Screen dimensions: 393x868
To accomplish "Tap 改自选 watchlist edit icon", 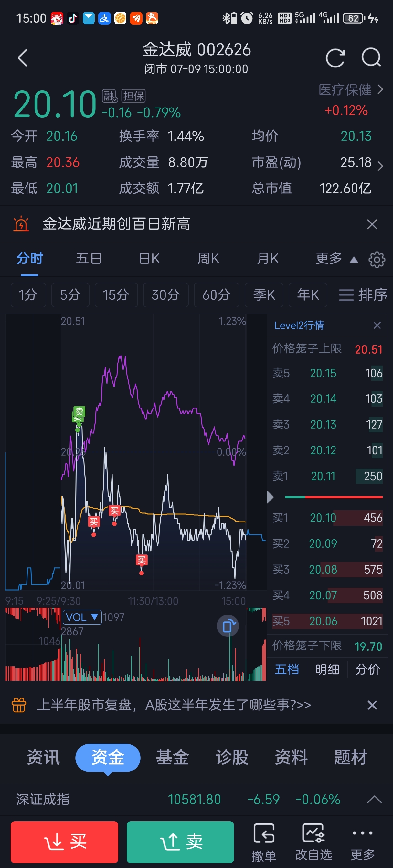I will [314, 842].
